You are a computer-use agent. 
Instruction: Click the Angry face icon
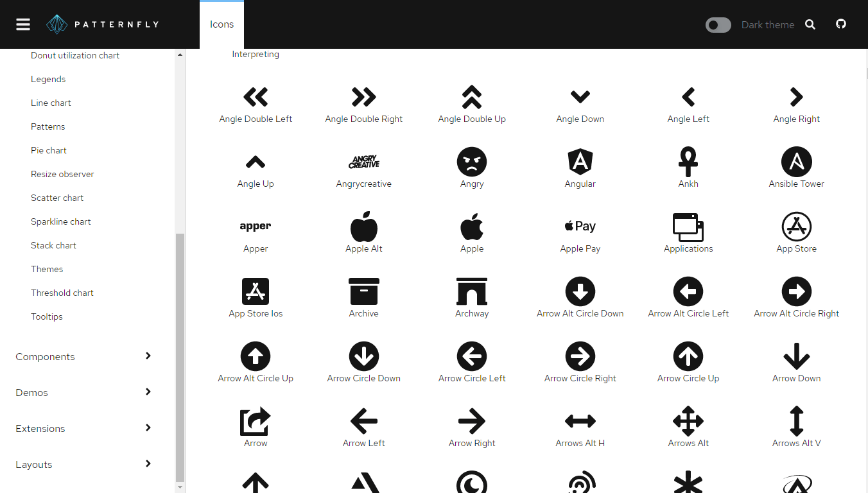coord(472,162)
